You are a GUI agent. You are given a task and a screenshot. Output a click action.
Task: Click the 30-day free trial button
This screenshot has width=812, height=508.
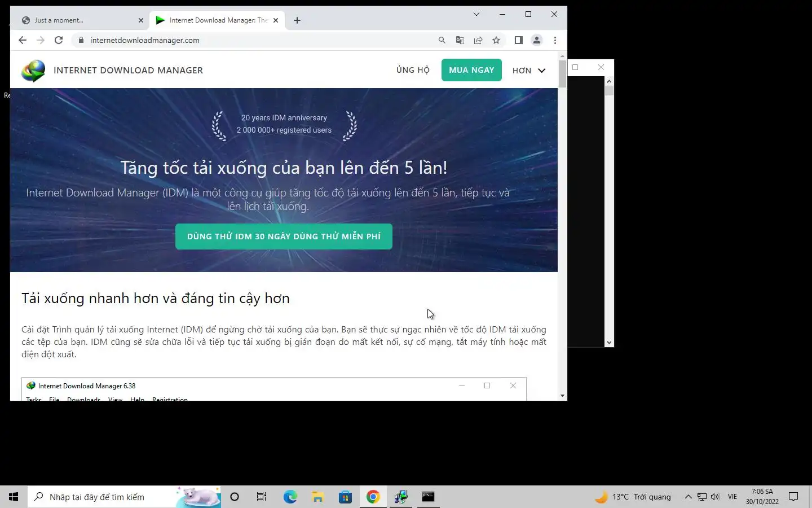(284, 237)
